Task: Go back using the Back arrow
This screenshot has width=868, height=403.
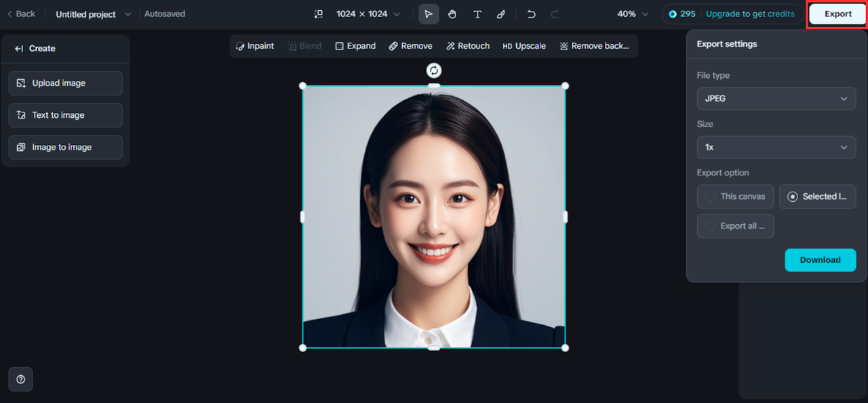Action: pyautogui.click(x=21, y=14)
